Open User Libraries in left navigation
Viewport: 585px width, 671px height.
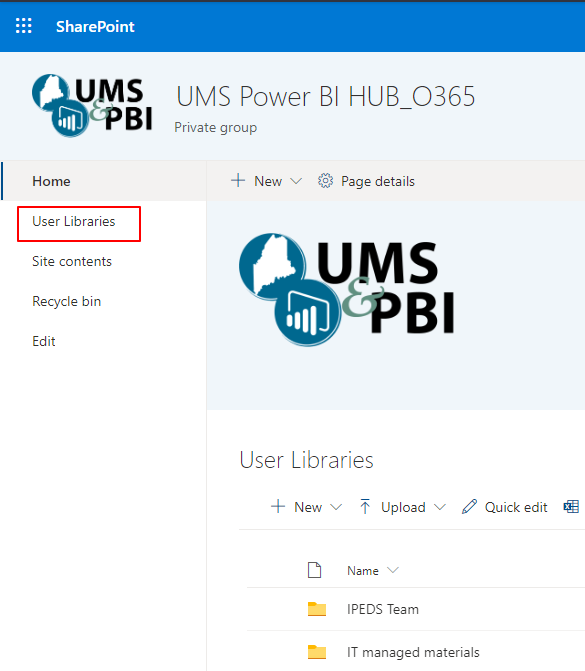(x=74, y=221)
